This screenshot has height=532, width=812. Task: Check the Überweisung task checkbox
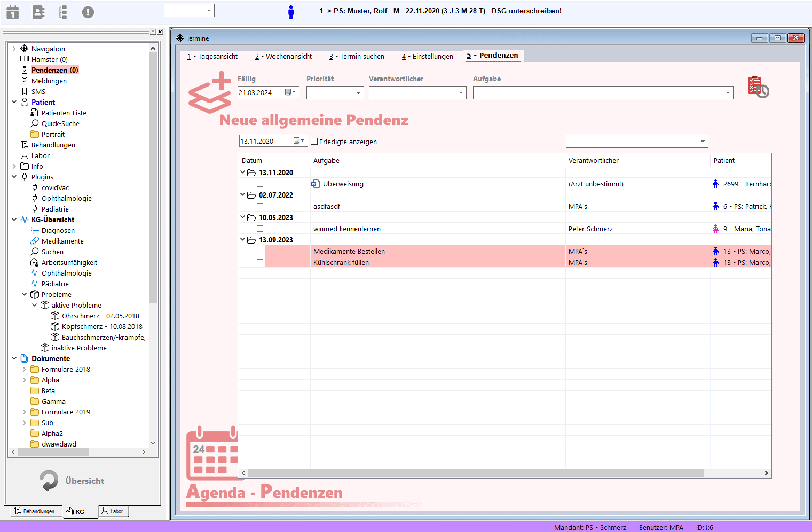coord(260,184)
